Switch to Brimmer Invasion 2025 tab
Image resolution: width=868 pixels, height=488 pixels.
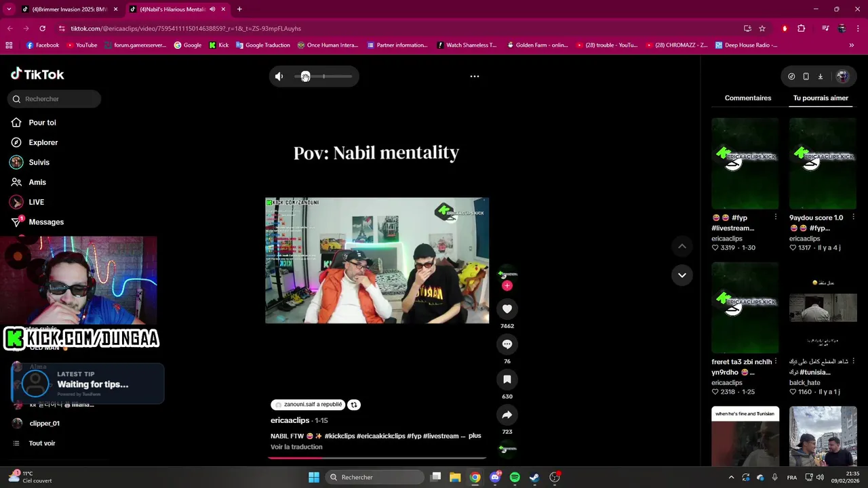[69, 9]
